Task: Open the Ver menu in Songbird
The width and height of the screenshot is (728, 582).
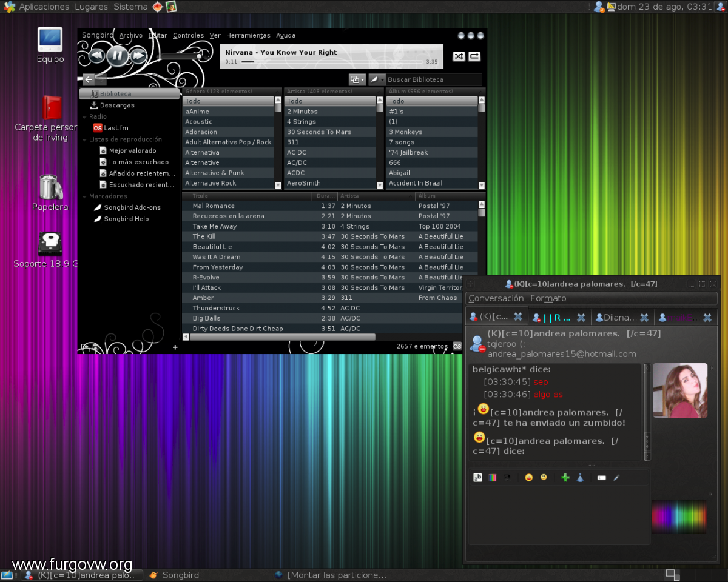Action: [x=215, y=35]
